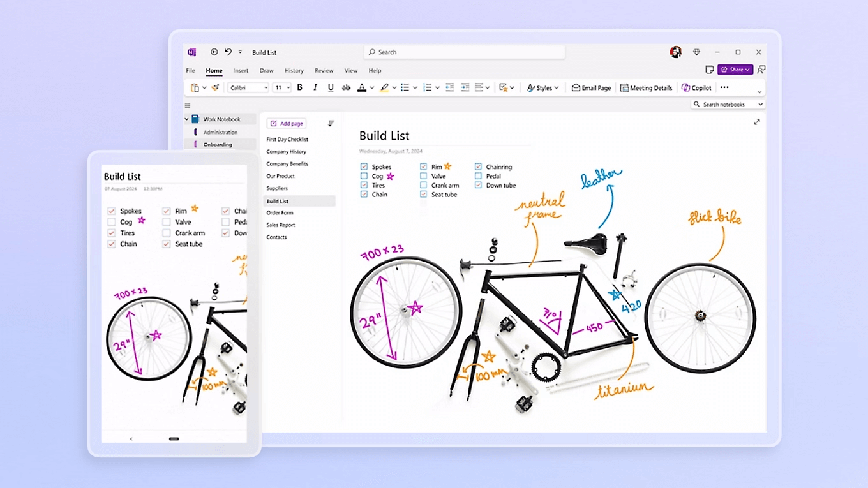868x488 pixels.
Task: Open the font size dropdown
Action: [281, 87]
